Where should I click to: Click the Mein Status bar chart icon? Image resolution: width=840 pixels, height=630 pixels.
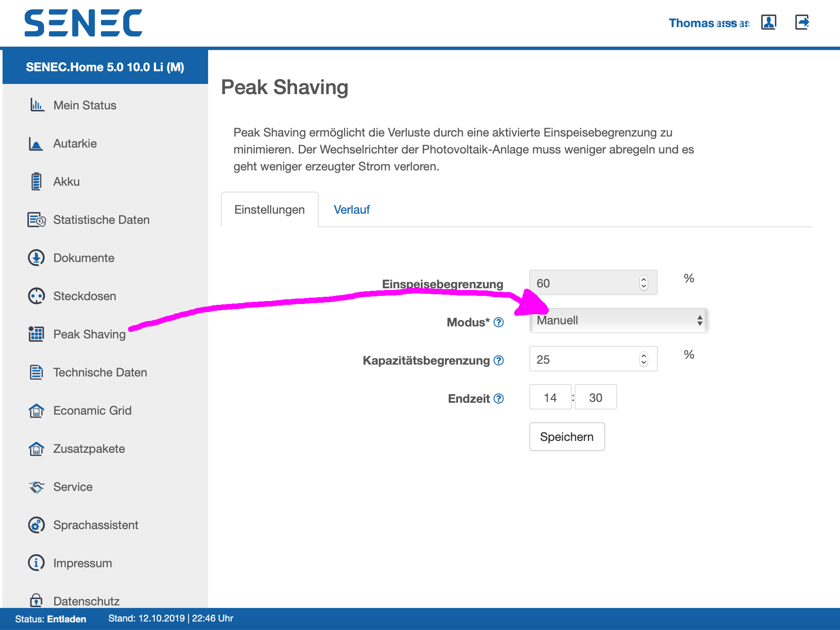37,105
